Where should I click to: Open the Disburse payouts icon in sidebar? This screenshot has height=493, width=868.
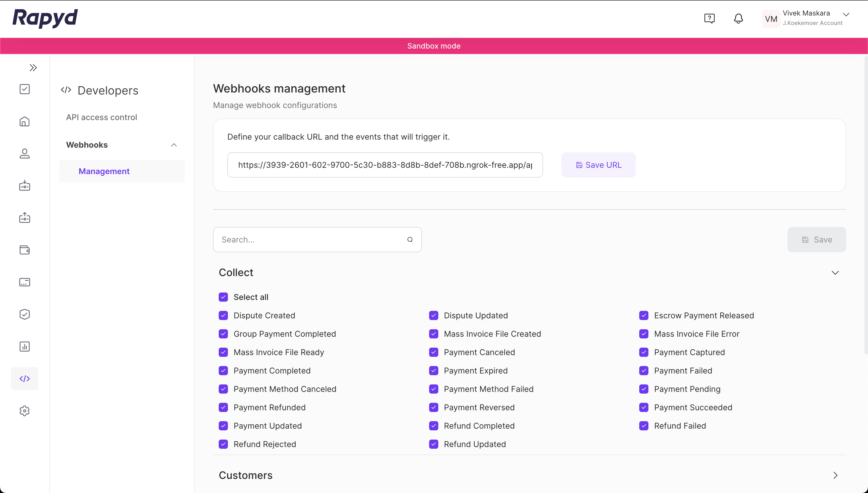24,218
